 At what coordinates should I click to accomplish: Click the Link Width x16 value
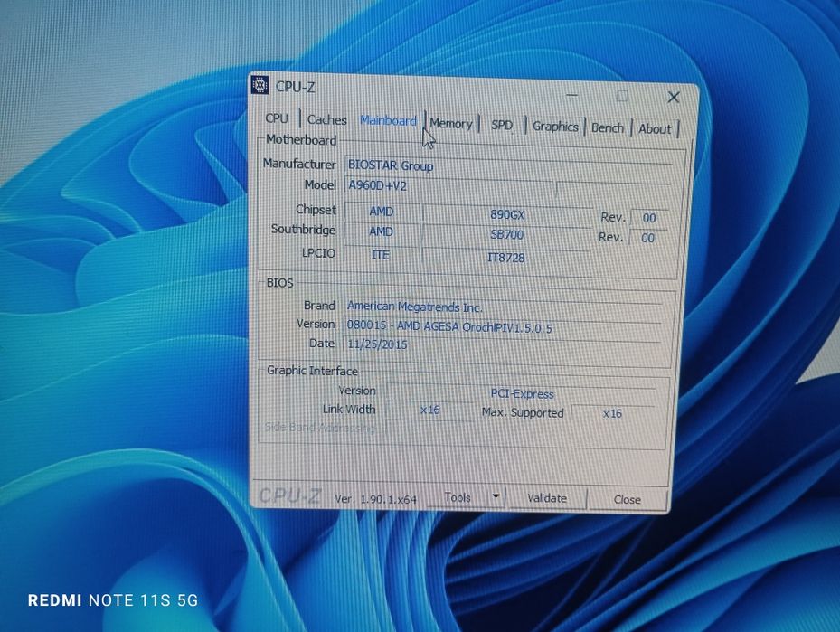(x=429, y=410)
